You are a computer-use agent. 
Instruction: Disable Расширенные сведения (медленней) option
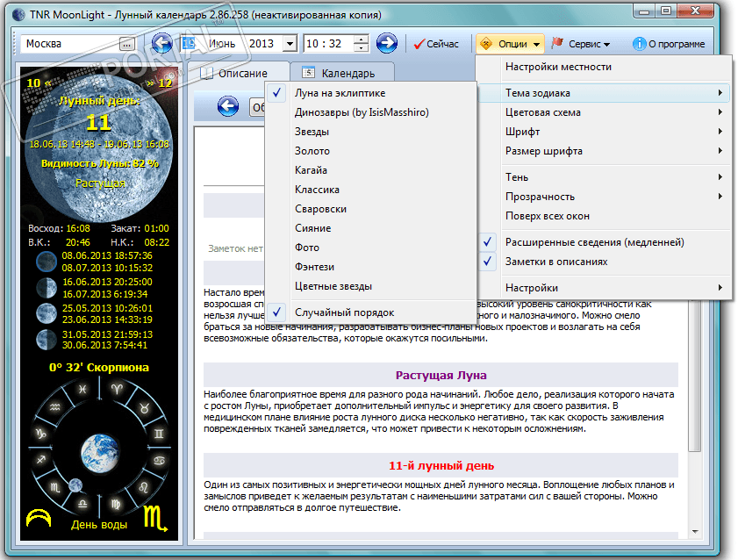(594, 242)
